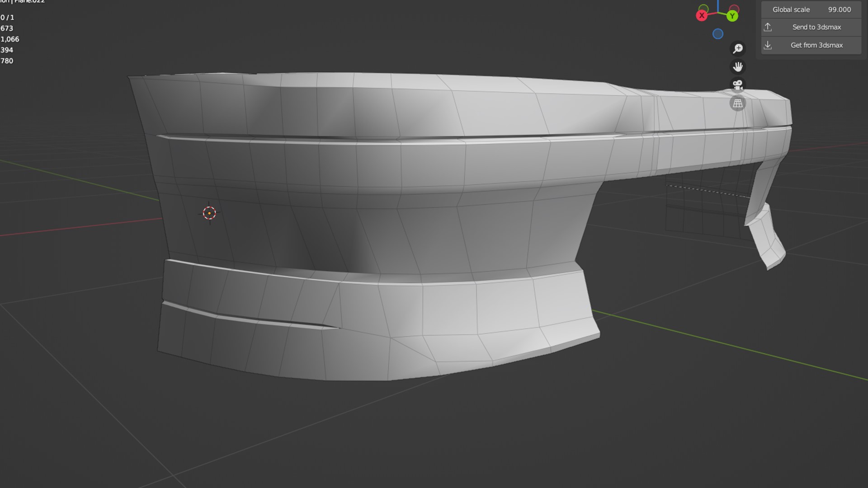Toggle perspective/orthographic grid icon
The height and width of the screenshot is (488, 868).
coord(738,103)
